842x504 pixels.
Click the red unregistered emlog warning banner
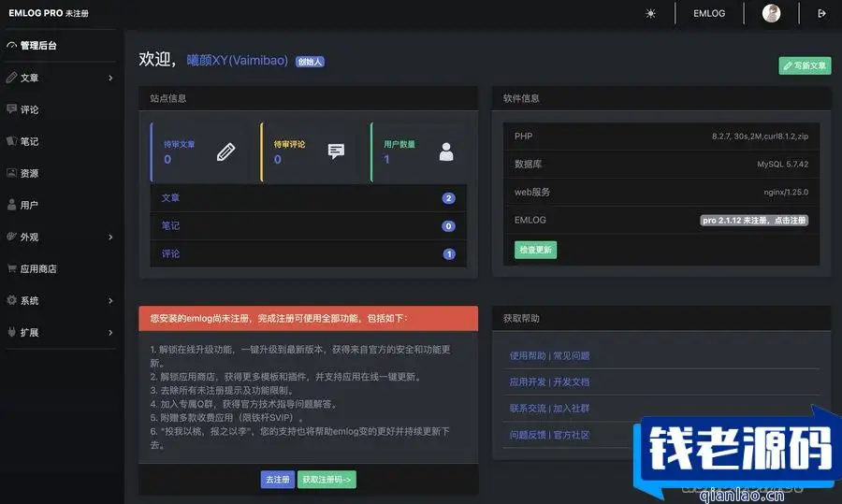pyautogui.click(x=308, y=318)
